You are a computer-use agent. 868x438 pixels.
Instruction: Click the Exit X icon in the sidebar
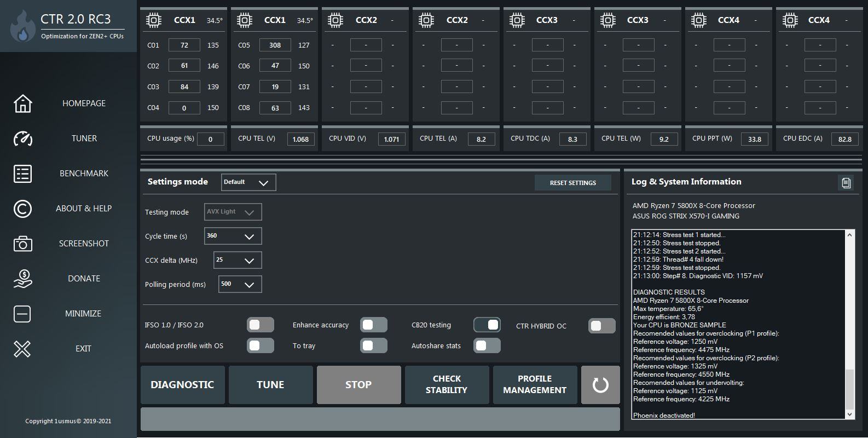pos(22,349)
